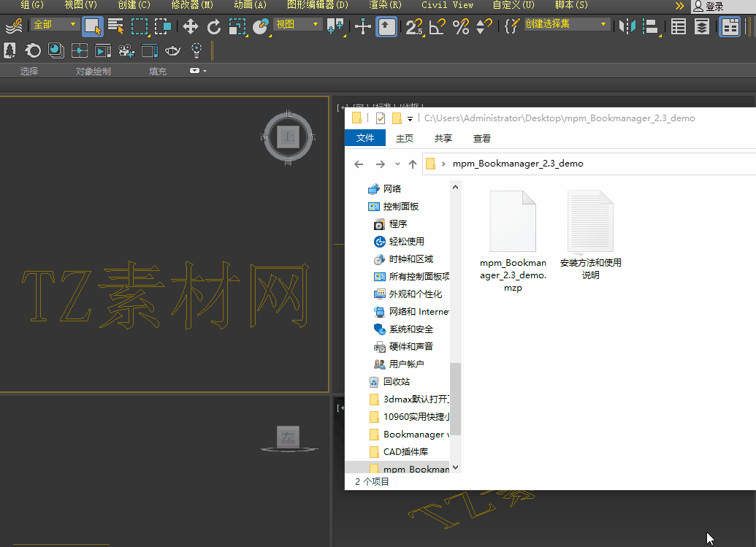This screenshot has height=547, width=756.
Task: Expand hidden menus via double-arrow button
Action: (679, 6)
